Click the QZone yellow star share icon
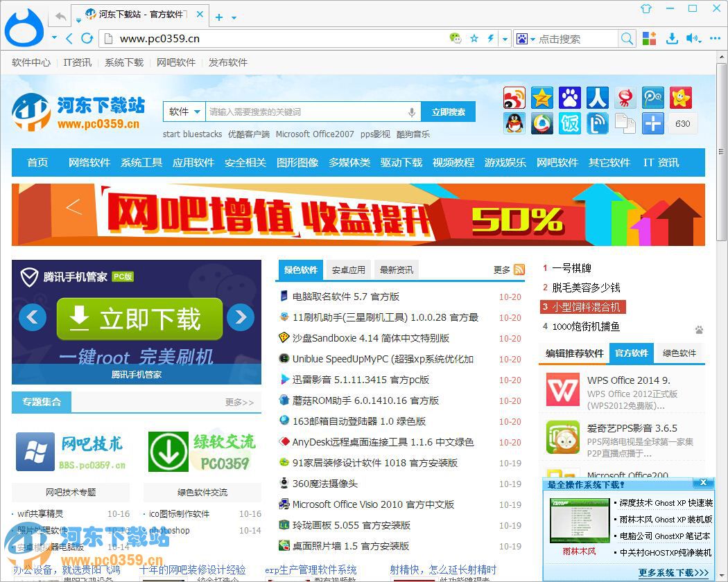728x582 pixels. (541, 98)
